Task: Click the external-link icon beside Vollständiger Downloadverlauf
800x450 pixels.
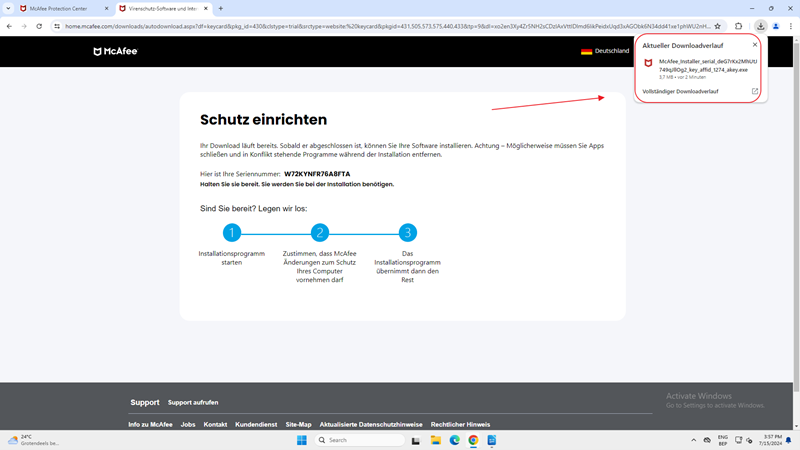Action: [x=755, y=91]
